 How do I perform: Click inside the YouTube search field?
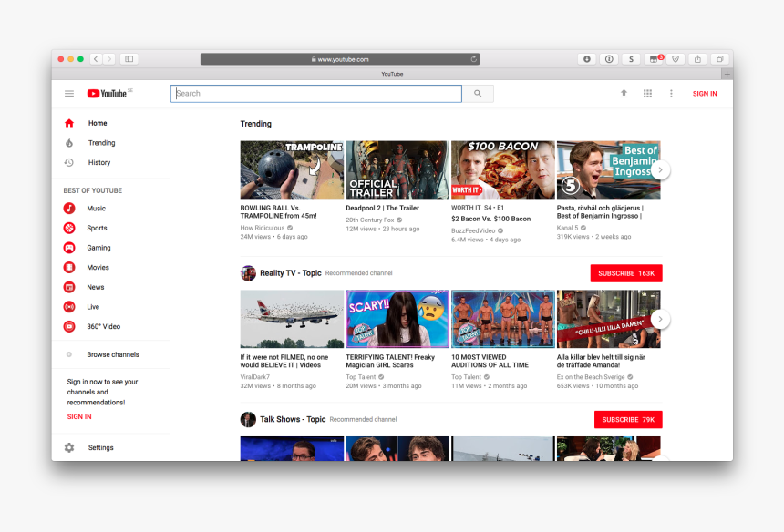tap(315, 94)
